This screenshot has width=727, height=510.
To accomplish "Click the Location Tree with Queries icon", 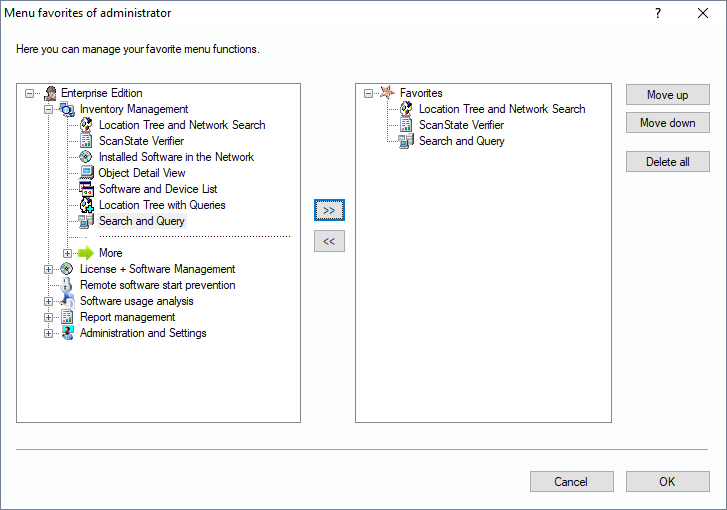I will pos(87,205).
